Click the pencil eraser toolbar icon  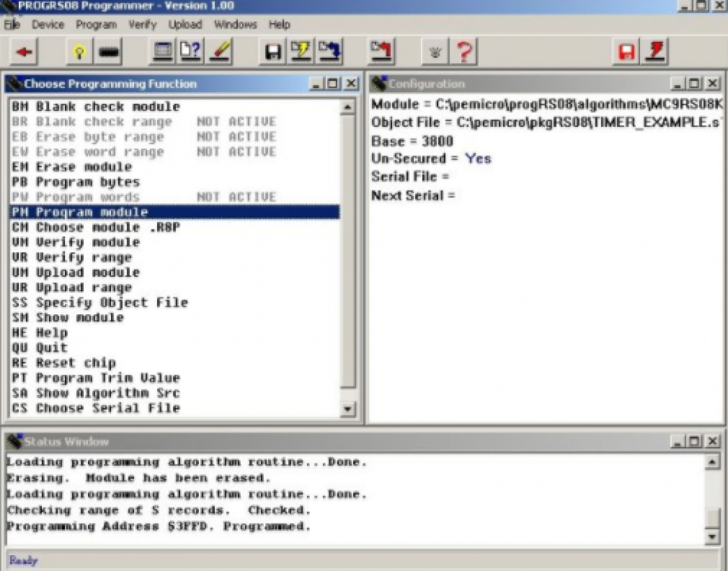221,52
